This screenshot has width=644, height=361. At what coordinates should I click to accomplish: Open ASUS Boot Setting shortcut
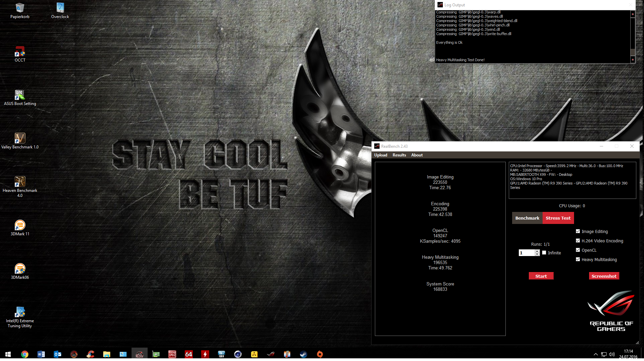point(20,97)
